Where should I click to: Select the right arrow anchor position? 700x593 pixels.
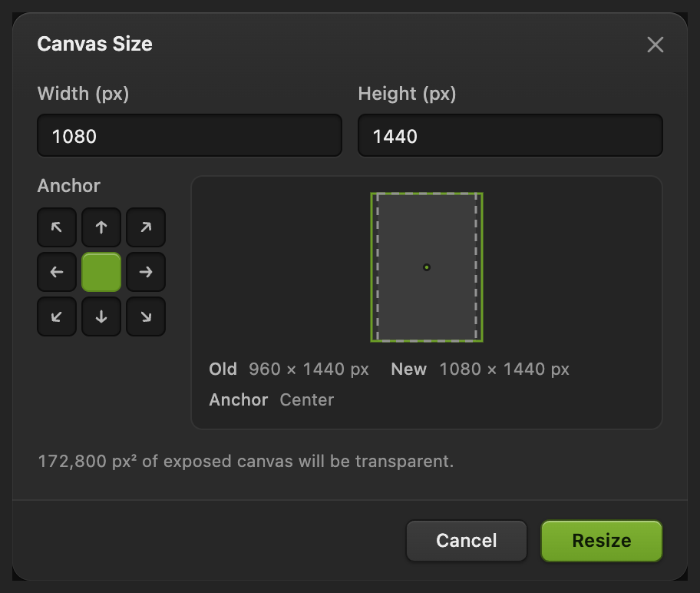coord(146,272)
